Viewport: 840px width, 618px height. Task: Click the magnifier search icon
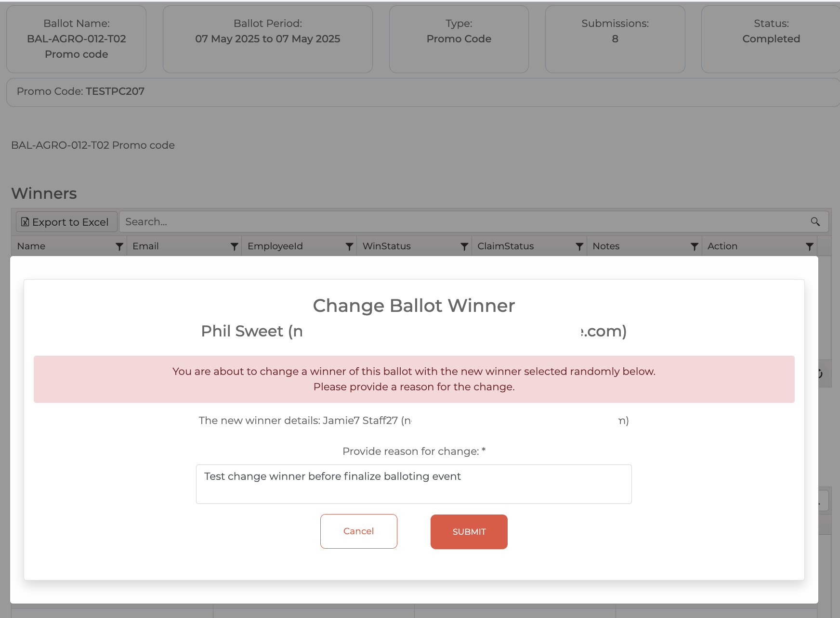815,222
